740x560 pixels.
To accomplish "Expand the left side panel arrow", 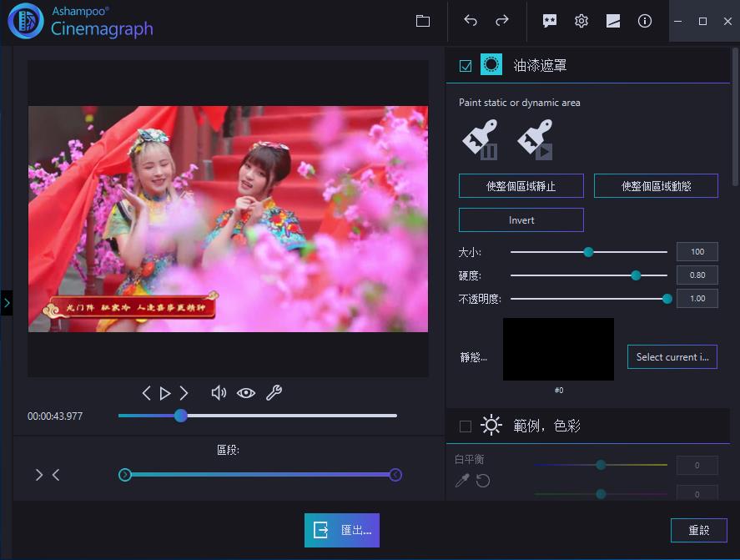I will click(7, 302).
